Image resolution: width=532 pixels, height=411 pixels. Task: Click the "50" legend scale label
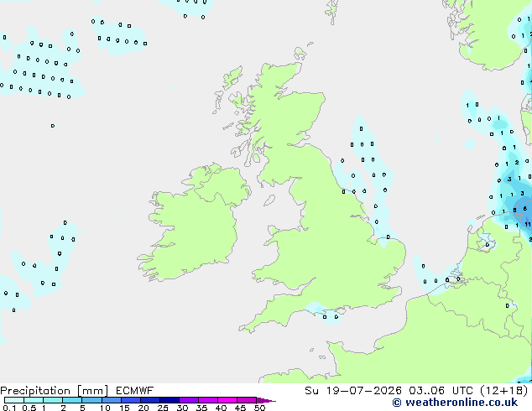(259, 408)
